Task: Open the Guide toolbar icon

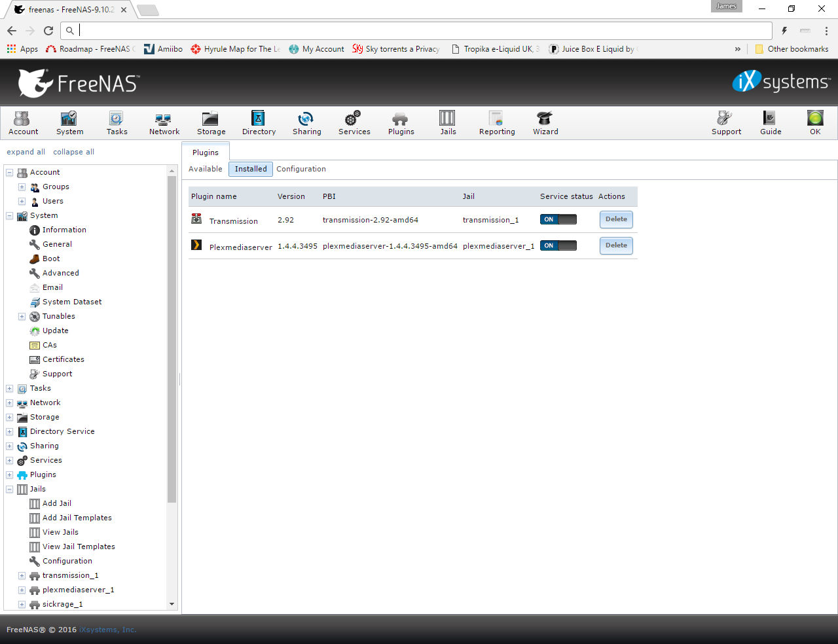Action: [771, 122]
